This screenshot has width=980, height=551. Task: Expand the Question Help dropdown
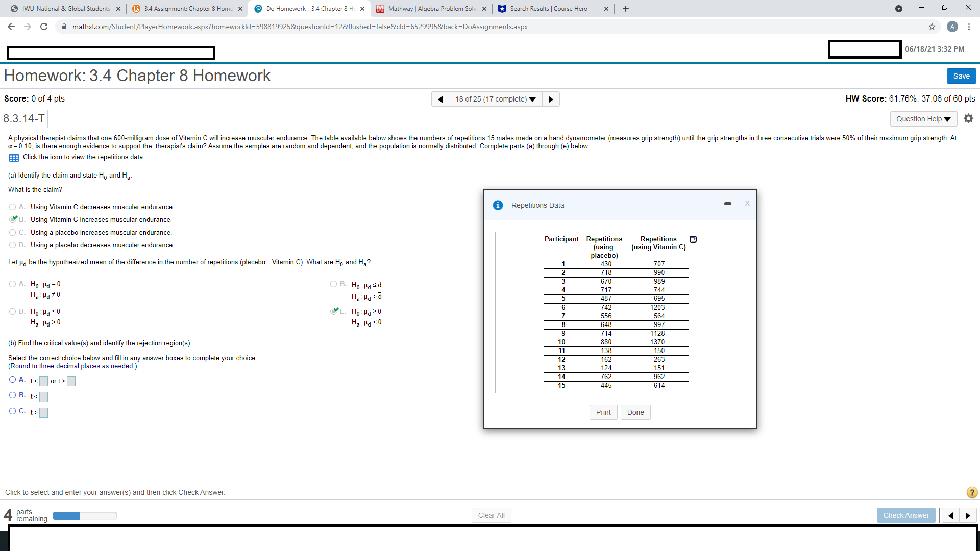click(923, 119)
